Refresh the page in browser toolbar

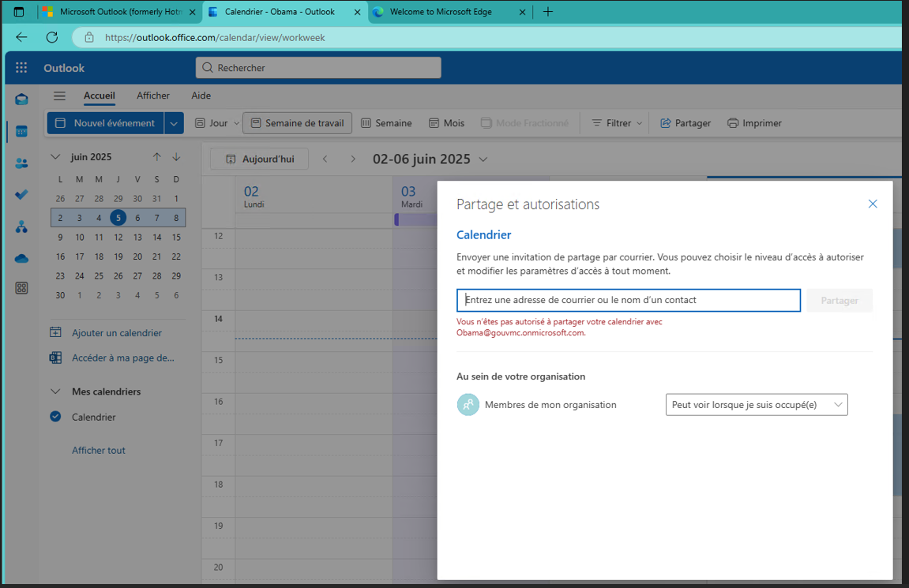point(52,37)
